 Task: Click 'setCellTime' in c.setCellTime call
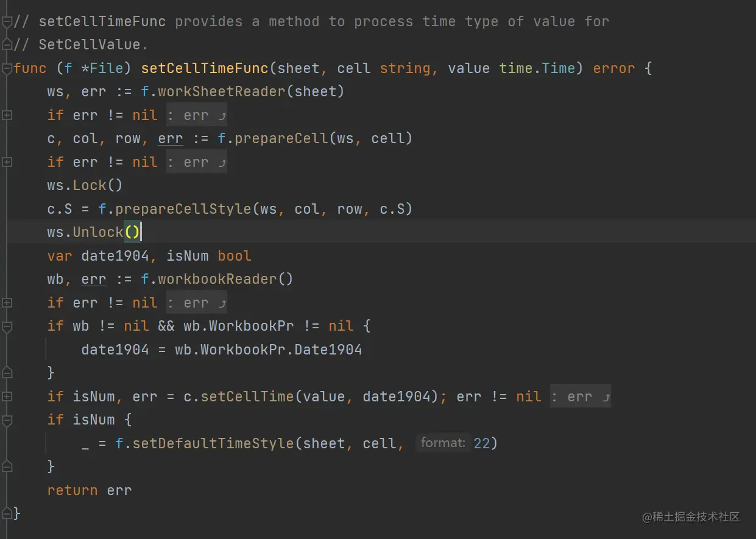tap(247, 396)
